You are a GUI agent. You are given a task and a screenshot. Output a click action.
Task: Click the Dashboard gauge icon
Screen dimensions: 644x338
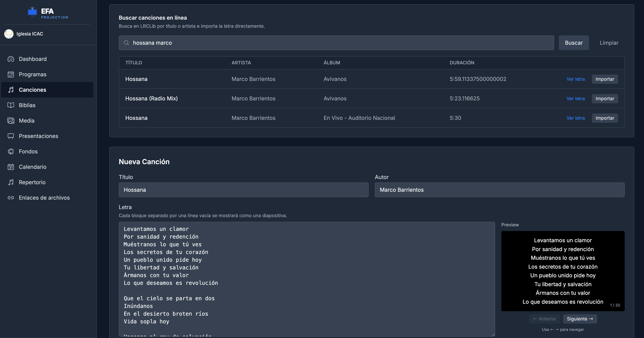click(x=11, y=59)
